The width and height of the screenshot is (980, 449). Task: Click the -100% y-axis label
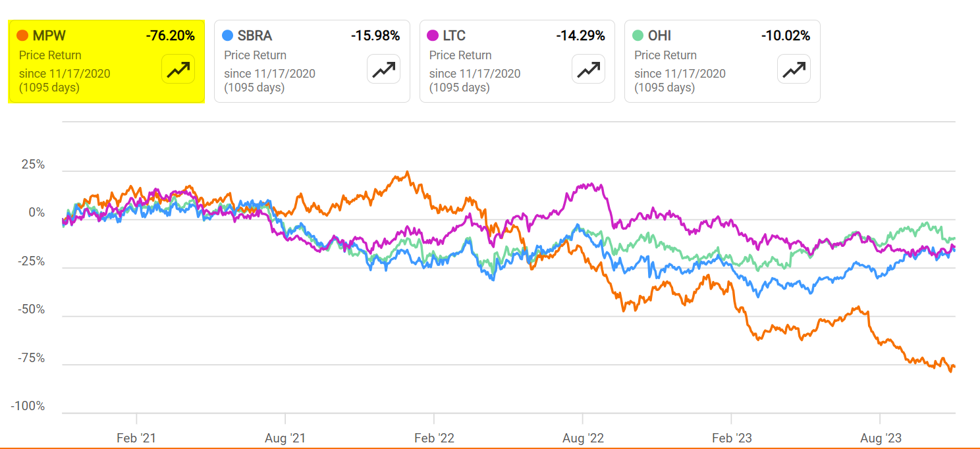(28, 406)
